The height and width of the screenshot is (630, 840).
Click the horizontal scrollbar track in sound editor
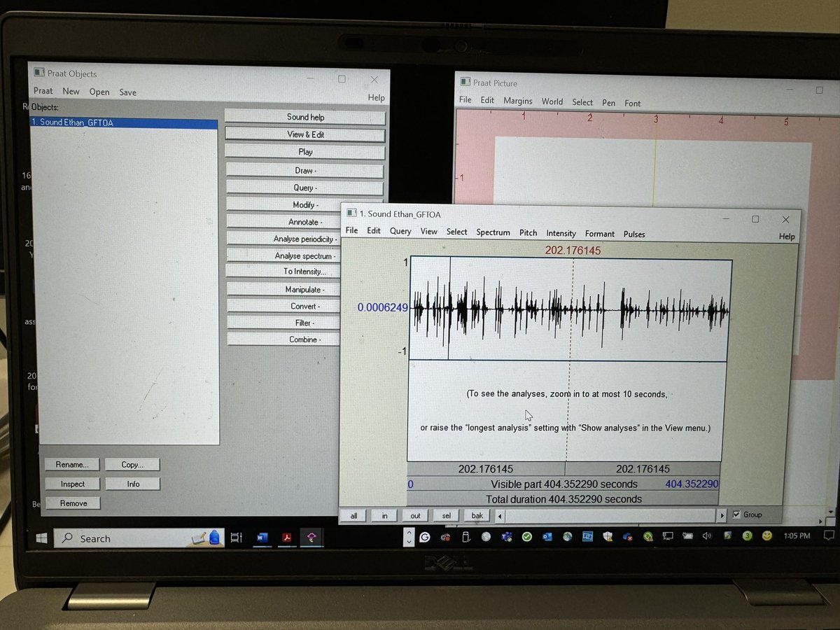pos(610,515)
